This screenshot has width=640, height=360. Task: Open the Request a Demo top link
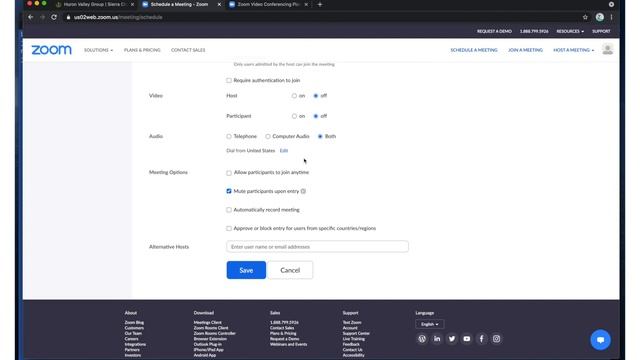(494, 31)
